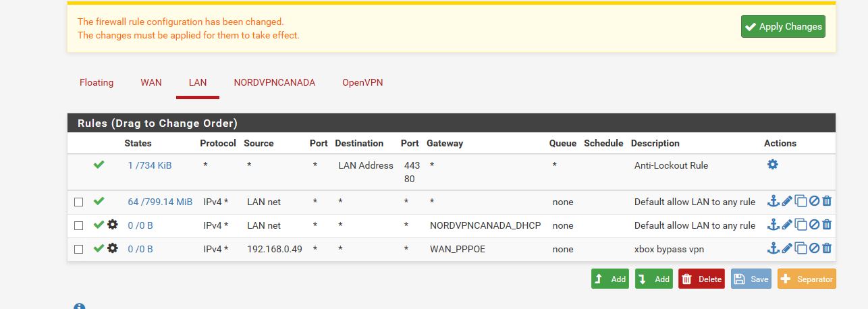Click the anchor icon for NORDVPNCANADA_DHCP rule
868x309 pixels.
(x=774, y=225)
